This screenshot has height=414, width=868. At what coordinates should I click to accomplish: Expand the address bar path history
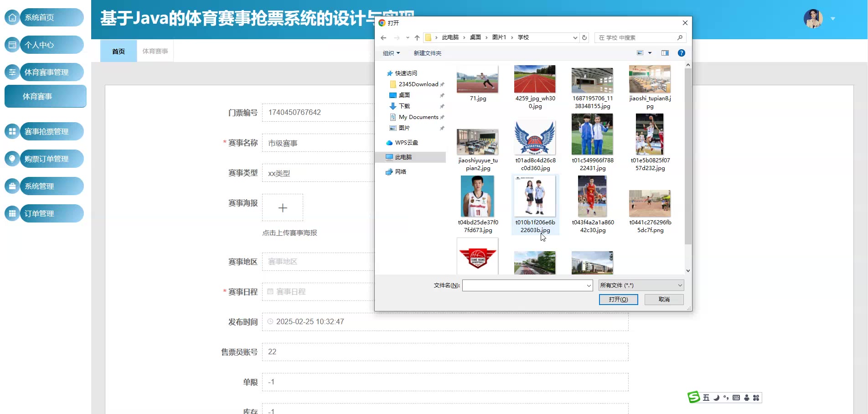(x=575, y=38)
